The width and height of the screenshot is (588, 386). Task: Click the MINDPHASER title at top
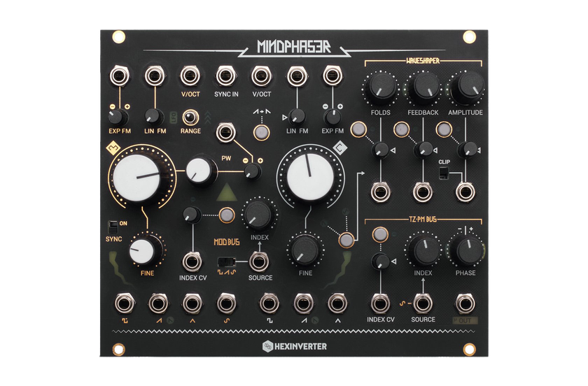[x=293, y=49]
